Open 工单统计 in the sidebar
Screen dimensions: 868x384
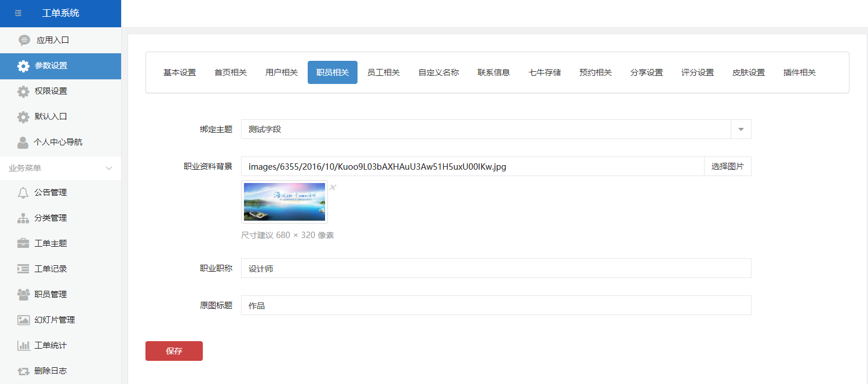pos(60,345)
